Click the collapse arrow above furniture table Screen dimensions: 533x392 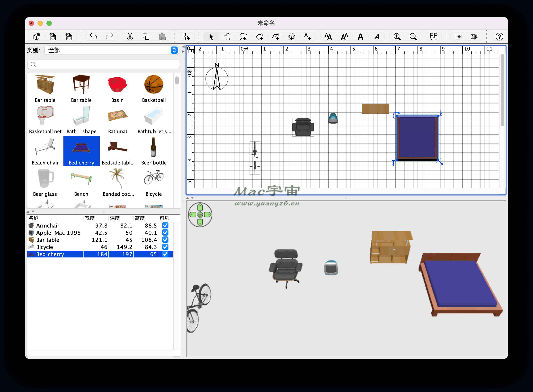(x=28, y=211)
